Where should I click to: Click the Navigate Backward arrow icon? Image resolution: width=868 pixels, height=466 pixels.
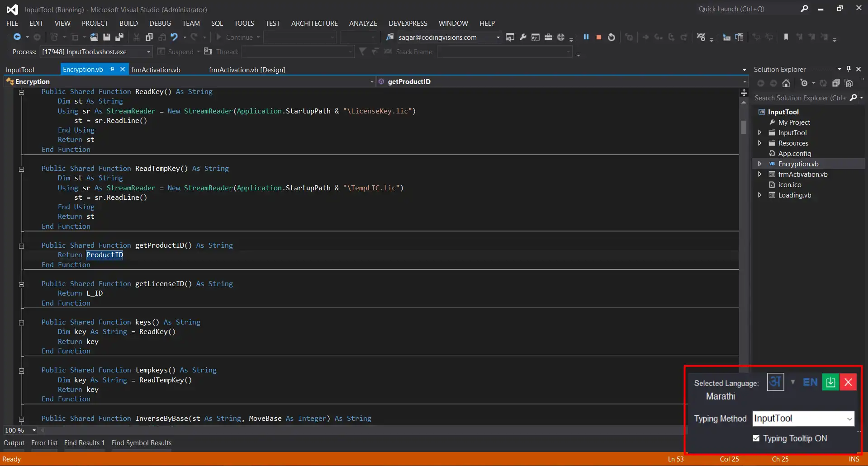point(17,37)
